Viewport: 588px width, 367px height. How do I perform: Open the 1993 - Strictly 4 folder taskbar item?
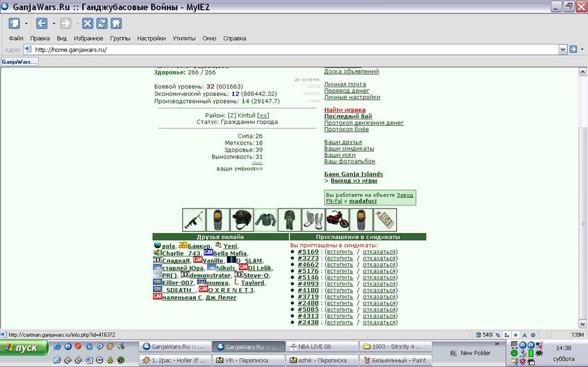[395, 347]
